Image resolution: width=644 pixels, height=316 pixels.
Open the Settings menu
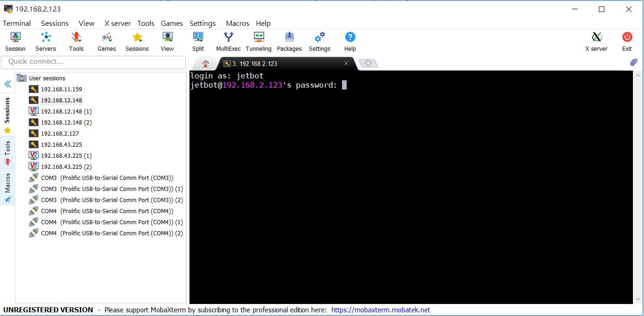202,24
